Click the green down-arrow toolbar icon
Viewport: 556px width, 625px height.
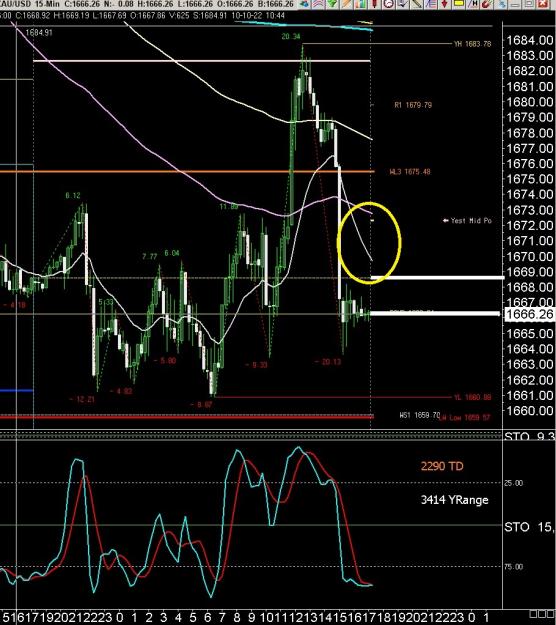coord(332,4)
